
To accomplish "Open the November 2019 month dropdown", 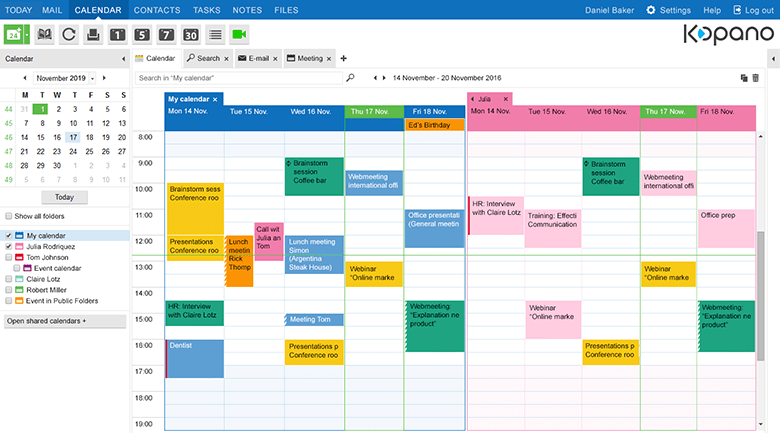I will (93, 79).
